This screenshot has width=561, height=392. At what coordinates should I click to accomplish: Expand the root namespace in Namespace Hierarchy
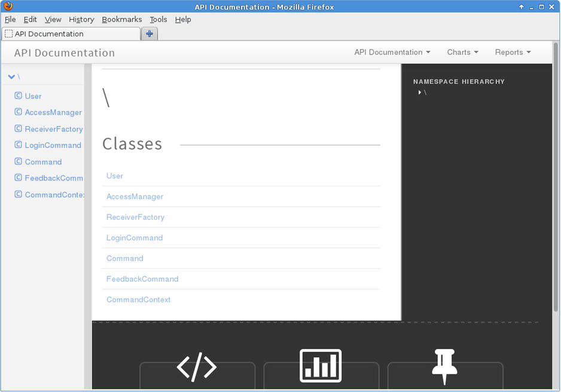click(419, 93)
